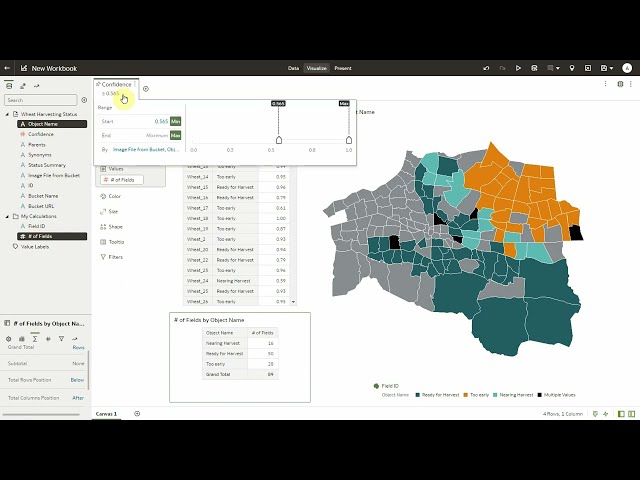Click the Confidence range slider start handle
Viewport: 640px width, 480px height.
click(x=279, y=140)
